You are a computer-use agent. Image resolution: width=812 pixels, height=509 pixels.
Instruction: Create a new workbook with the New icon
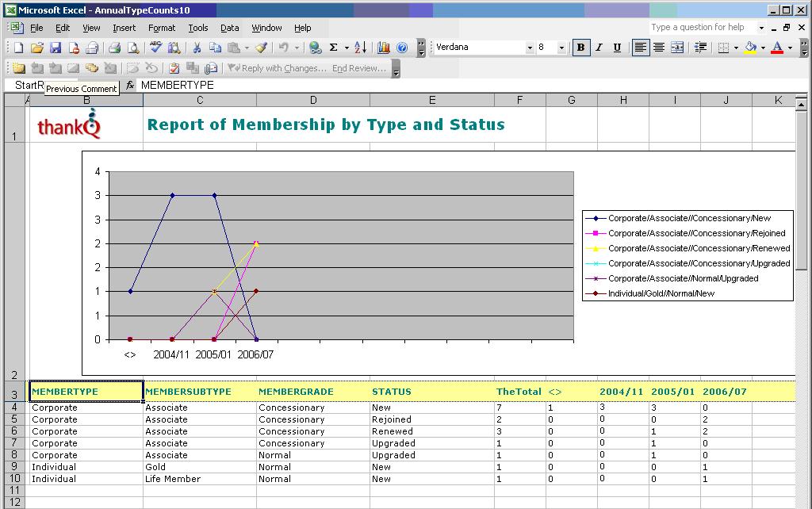[19, 48]
